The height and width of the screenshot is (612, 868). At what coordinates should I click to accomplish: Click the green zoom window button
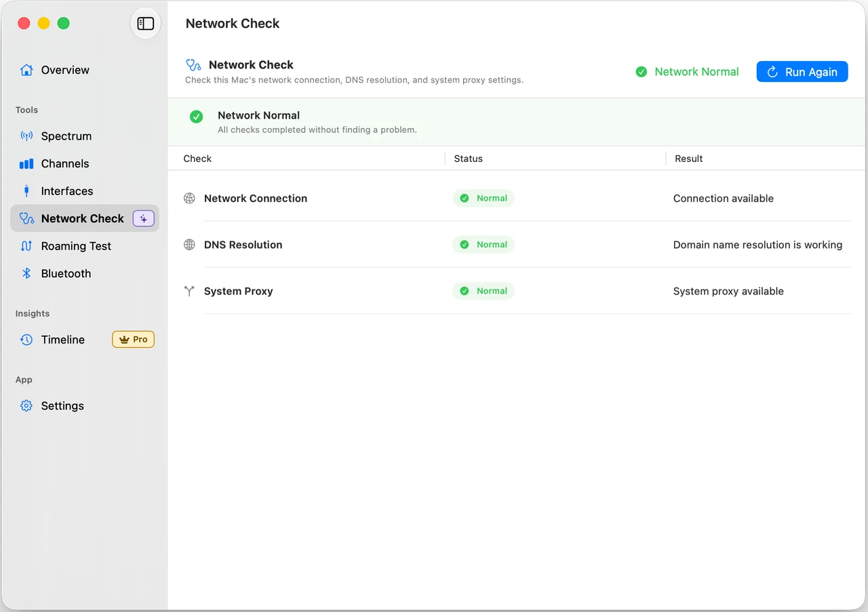tap(64, 24)
